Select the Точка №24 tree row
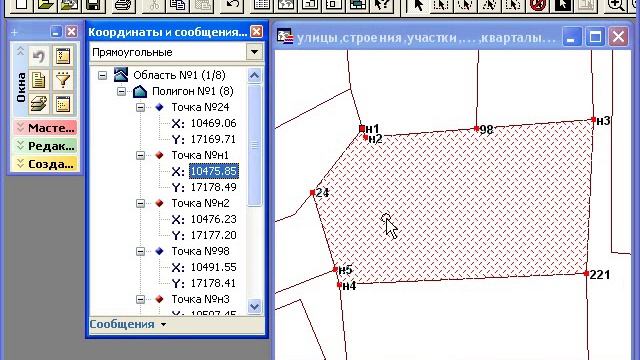 click(200, 107)
